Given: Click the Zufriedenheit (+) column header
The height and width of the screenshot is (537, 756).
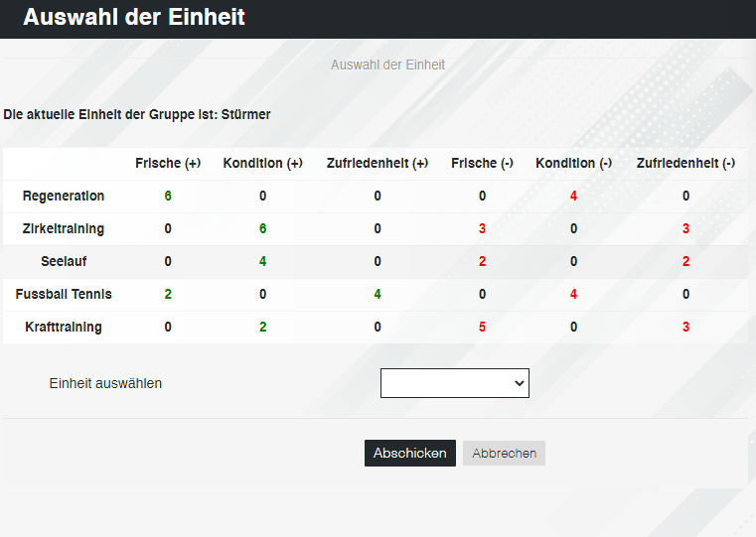Looking at the screenshot, I should tap(378, 163).
